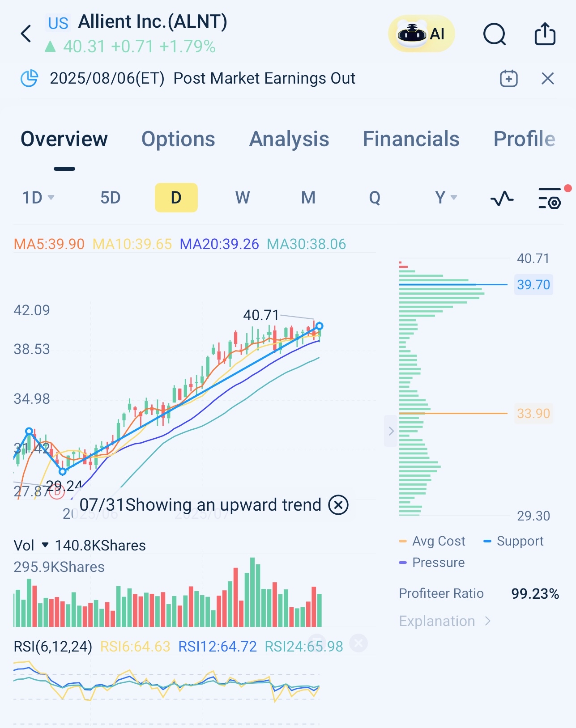The height and width of the screenshot is (728, 576).
Task: Close the upward trend annotation
Action: pos(338,505)
